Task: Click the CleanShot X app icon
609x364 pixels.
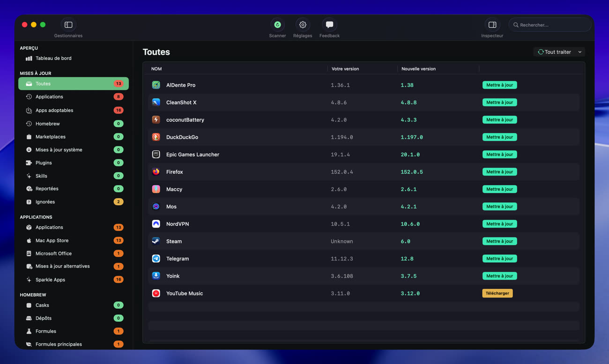Action: 156,103
